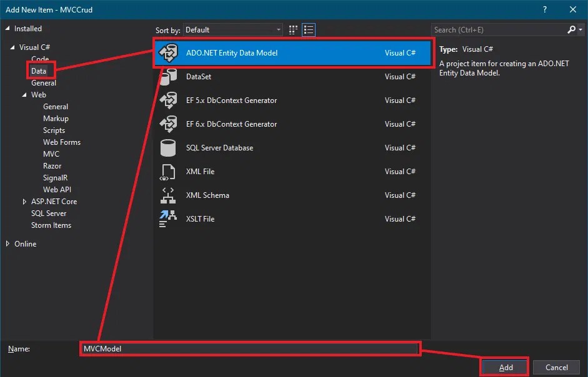Image resolution: width=588 pixels, height=377 pixels.
Task: Select the Online tree label
Action: pos(25,244)
